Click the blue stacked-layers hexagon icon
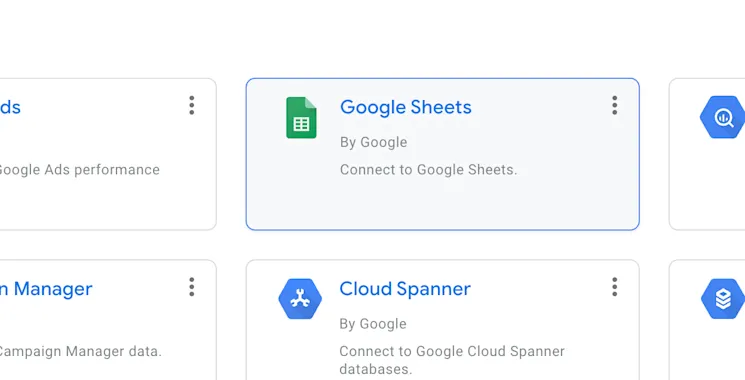Screen dimensions: 745x380 (x=723, y=299)
